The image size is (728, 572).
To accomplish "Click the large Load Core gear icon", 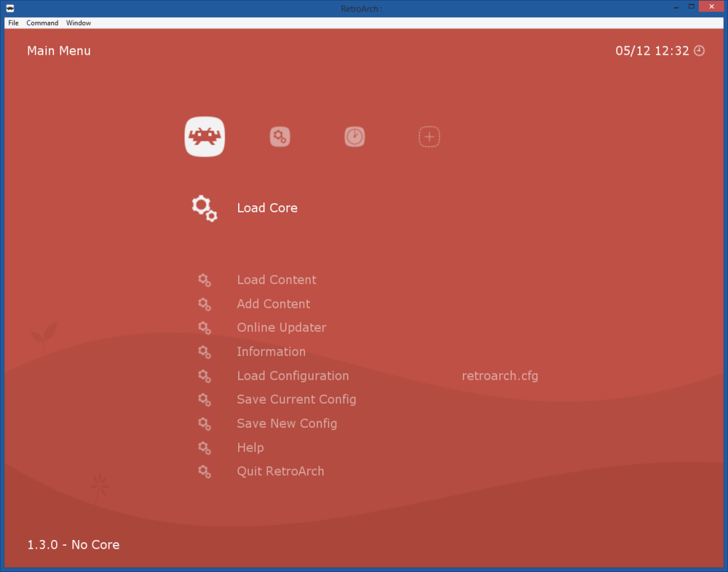I will 203,207.
